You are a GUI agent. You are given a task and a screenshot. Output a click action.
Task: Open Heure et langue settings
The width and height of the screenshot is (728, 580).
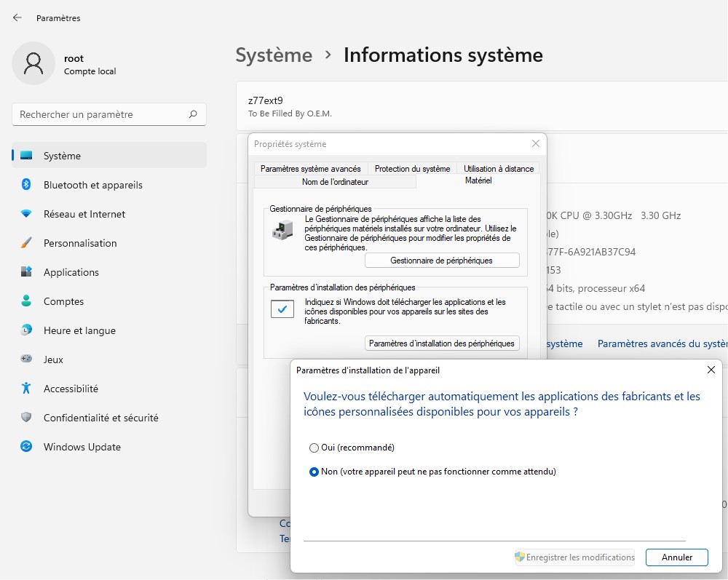pos(109,330)
